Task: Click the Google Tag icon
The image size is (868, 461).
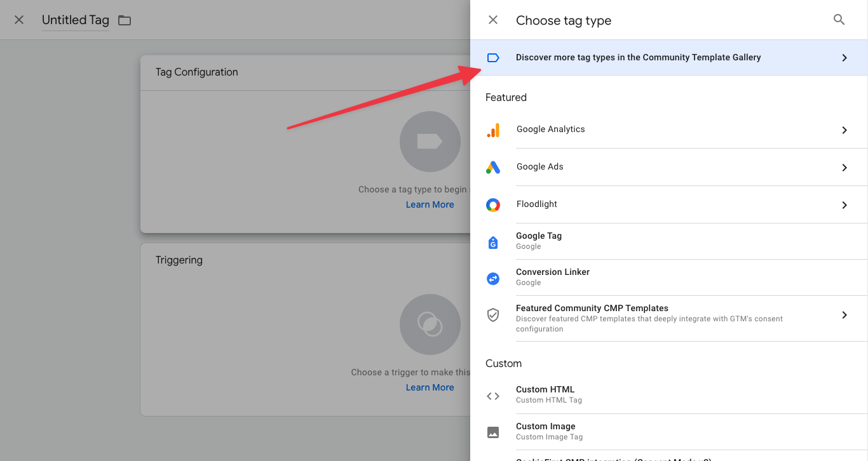Action: (493, 242)
